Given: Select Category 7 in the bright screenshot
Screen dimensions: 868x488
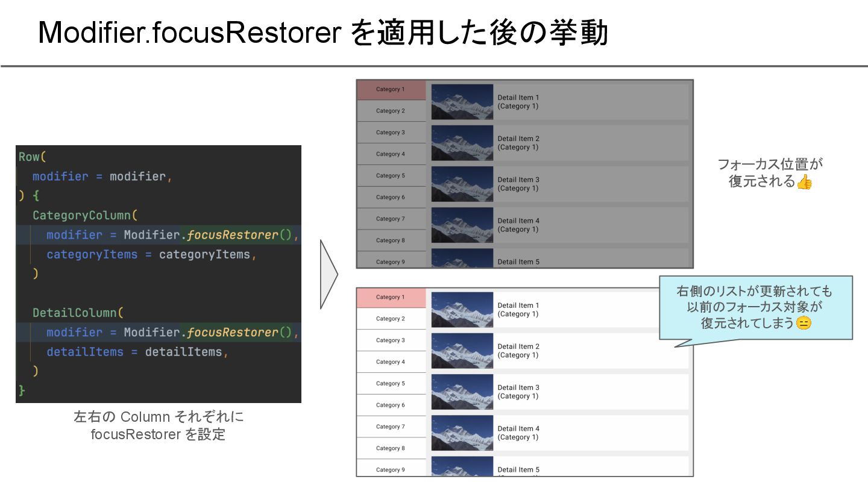Looking at the screenshot, I should coord(391,427).
